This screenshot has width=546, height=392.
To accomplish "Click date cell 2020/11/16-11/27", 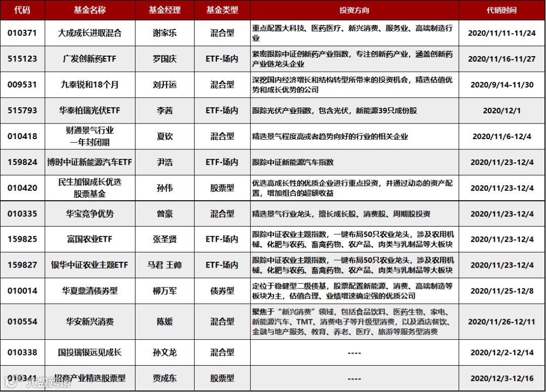I will tap(502, 59).
